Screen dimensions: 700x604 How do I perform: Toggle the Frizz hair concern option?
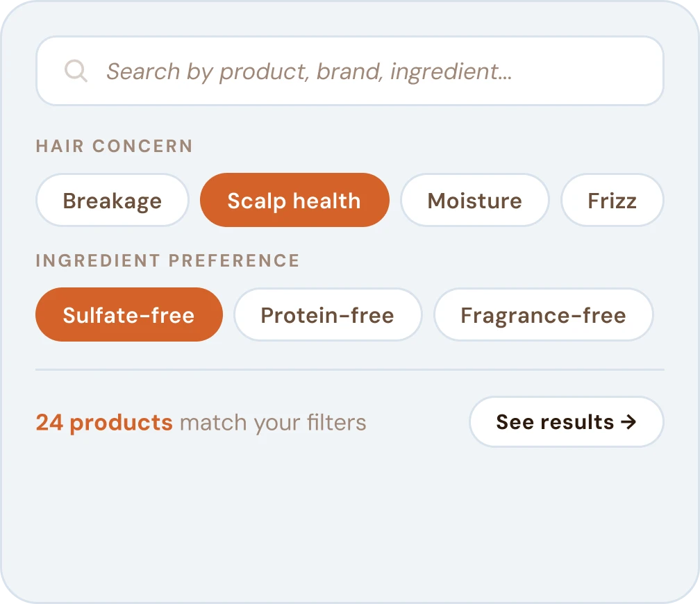coord(612,200)
